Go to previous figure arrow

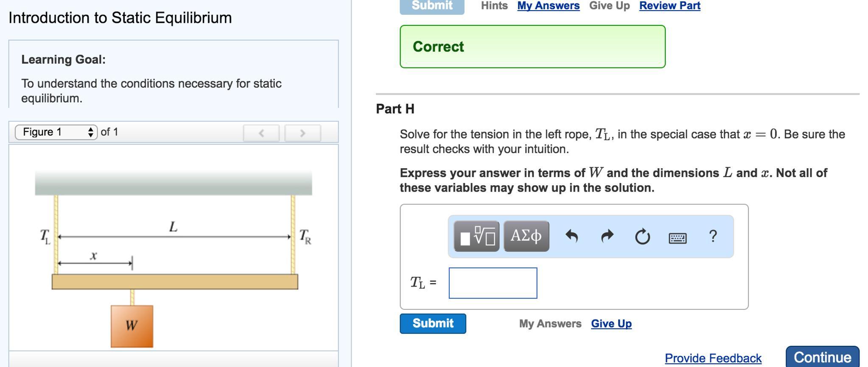pyautogui.click(x=261, y=133)
